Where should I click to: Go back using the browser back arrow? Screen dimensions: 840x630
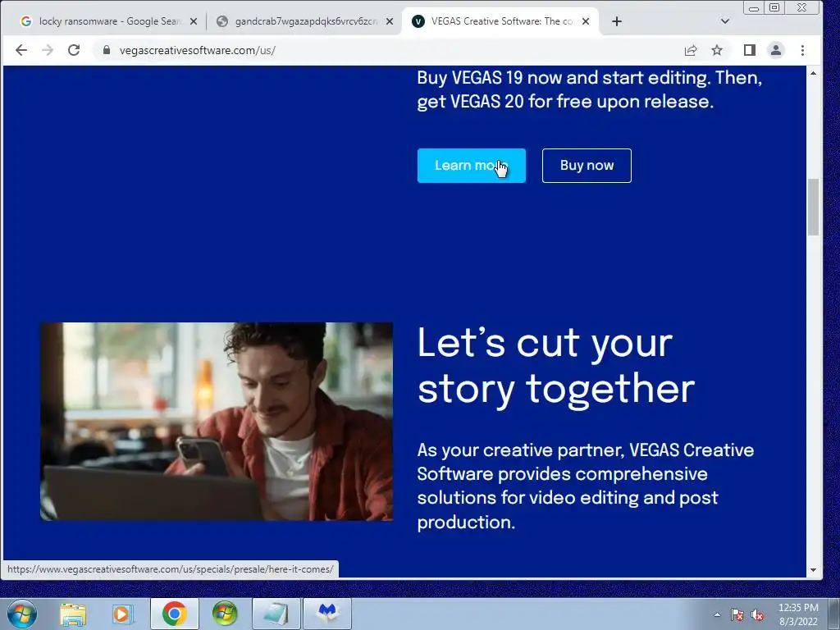21,50
